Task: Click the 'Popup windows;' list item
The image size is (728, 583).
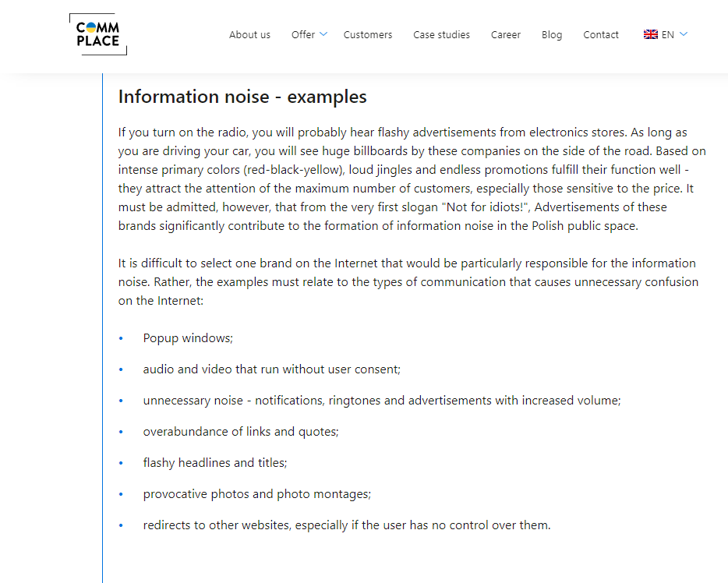Action: click(x=188, y=338)
